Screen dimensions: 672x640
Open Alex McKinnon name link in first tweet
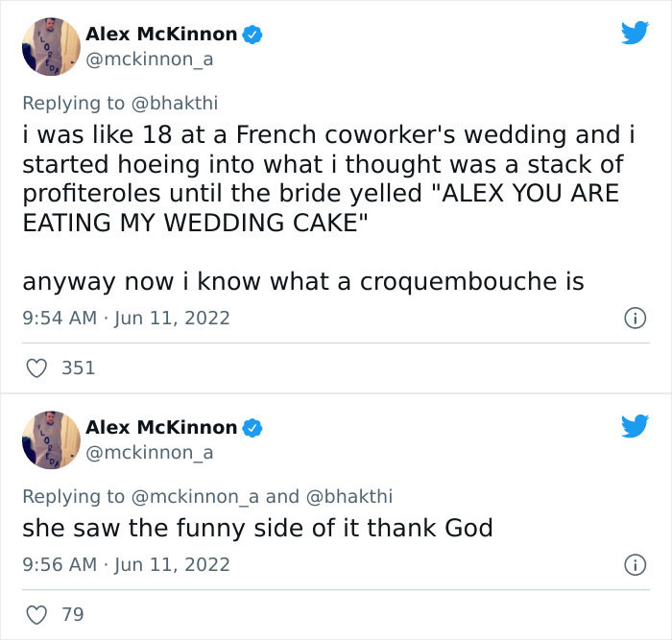161,34
